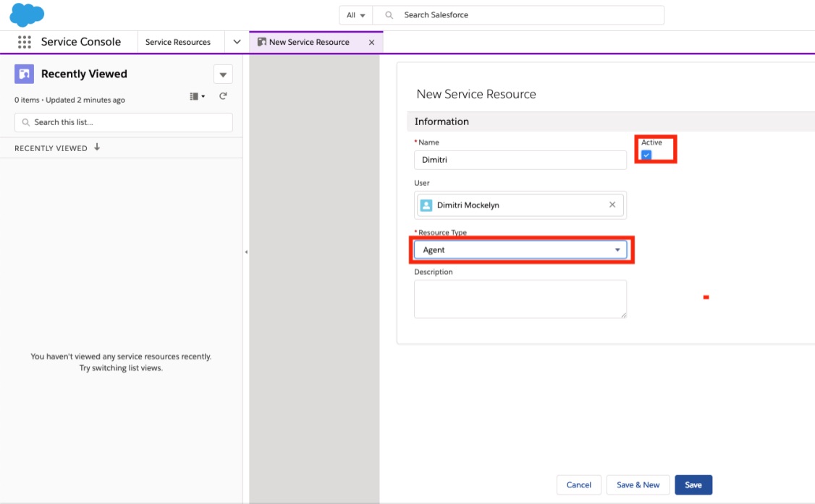The height and width of the screenshot is (504, 815).
Task: Toggle sort on Recently Viewed column
Action: point(97,148)
